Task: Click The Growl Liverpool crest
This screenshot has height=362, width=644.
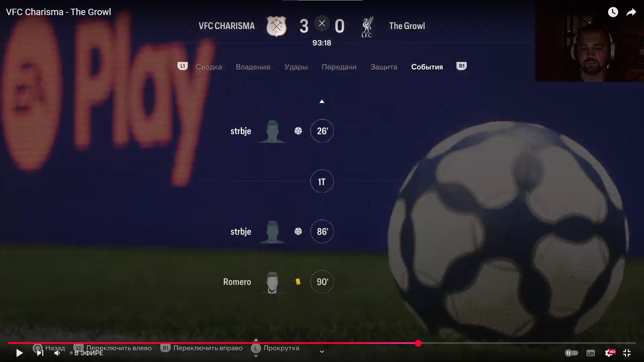Action: click(x=367, y=27)
